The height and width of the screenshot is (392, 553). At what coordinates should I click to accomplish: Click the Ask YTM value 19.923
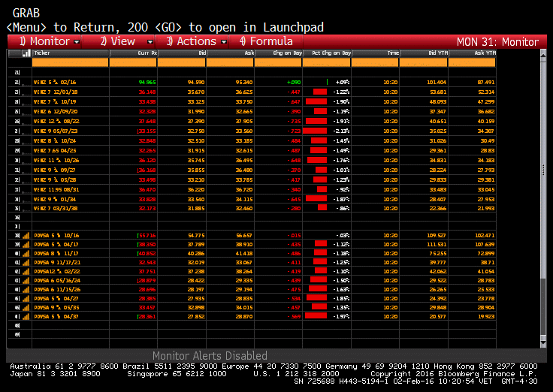pyautogui.click(x=486, y=317)
